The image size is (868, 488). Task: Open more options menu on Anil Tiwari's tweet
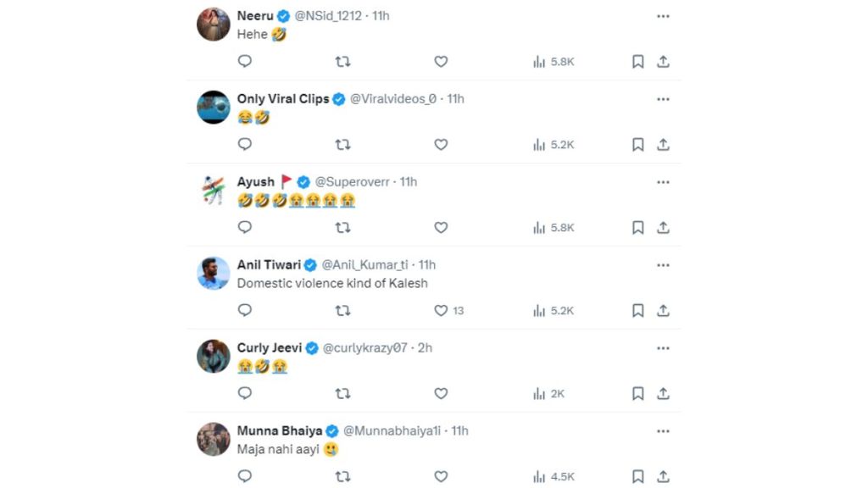point(663,265)
